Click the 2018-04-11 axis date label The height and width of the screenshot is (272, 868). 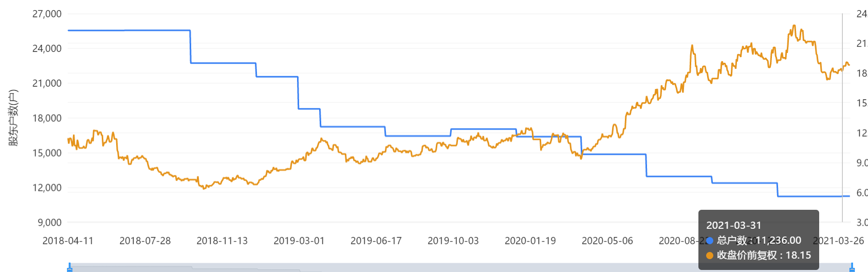(x=68, y=241)
